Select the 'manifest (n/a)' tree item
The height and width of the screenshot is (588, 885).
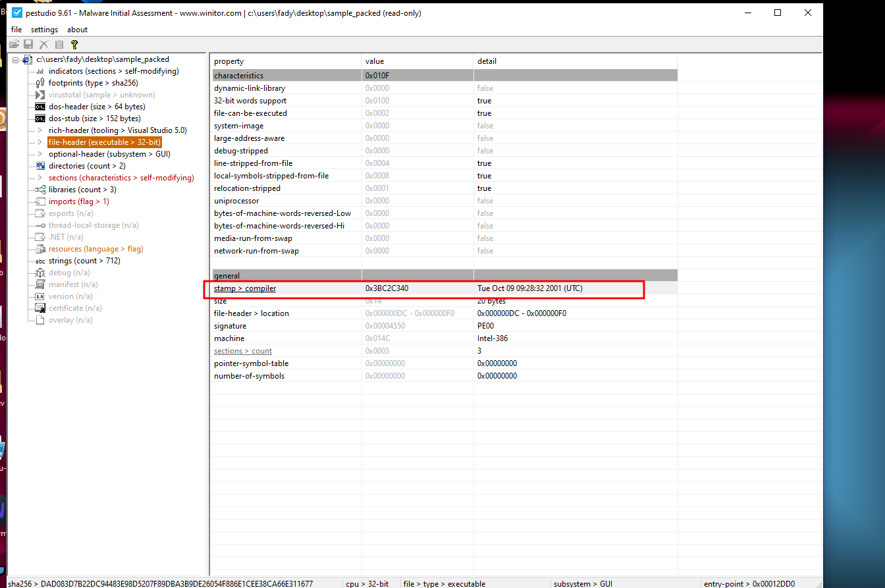tap(73, 284)
